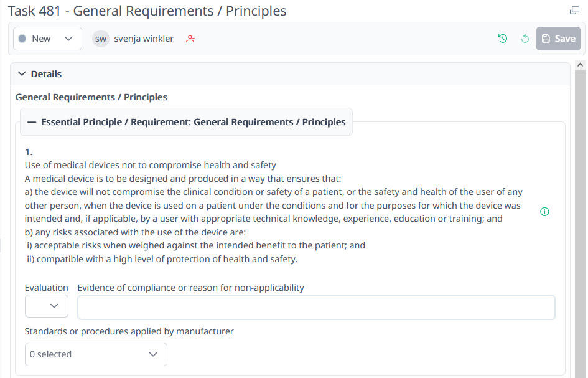Click the green history clock icon

pyautogui.click(x=503, y=39)
